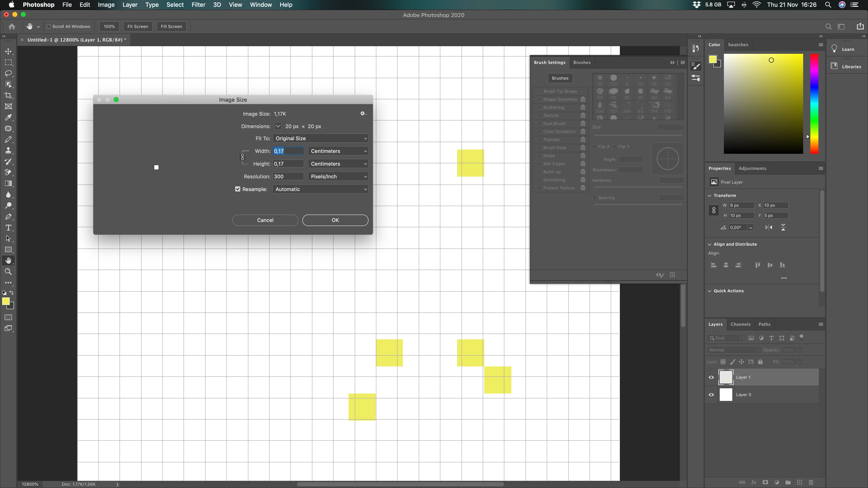The width and height of the screenshot is (868, 488).
Task: Click the hue spectrum slider
Action: [x=814, y=104]
